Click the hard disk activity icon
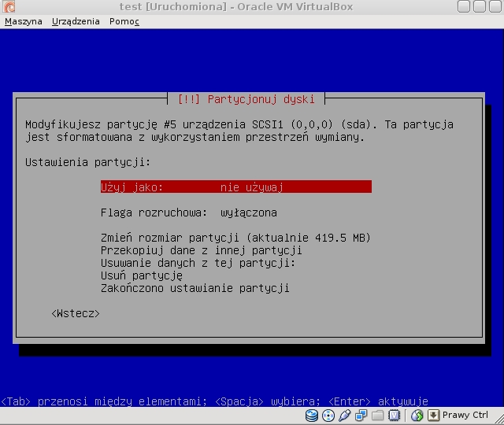This screenshot has height=425, width=504. coord(312,415)
